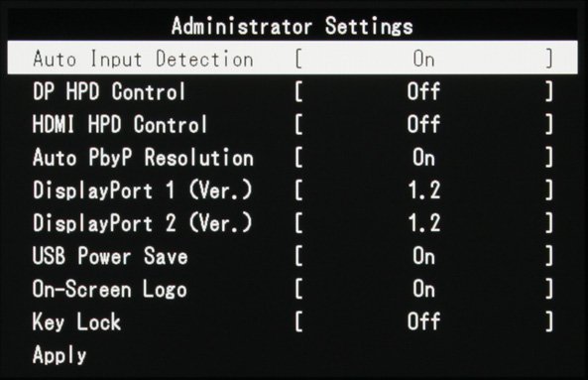
Task: Toggle Key Lock Off value
Action: tap(423, 321)
